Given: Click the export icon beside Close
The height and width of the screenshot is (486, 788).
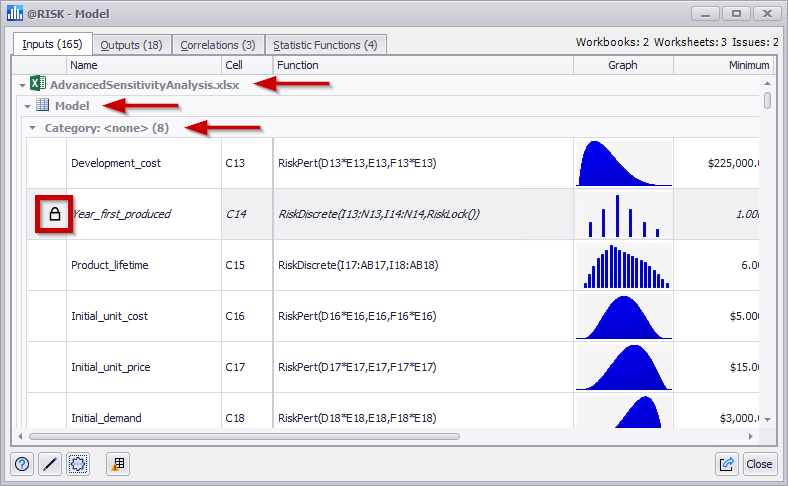Looking at the screenshot, I should [727, 464].
